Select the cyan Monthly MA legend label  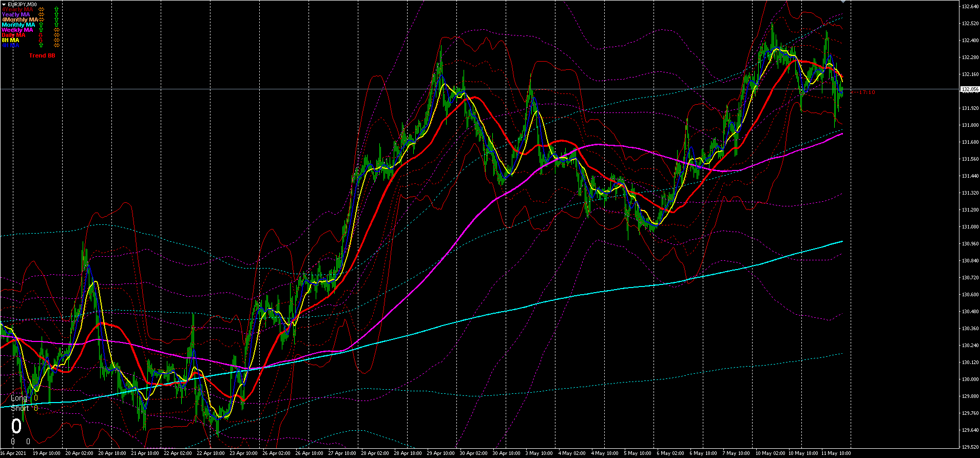coord(18,25)
